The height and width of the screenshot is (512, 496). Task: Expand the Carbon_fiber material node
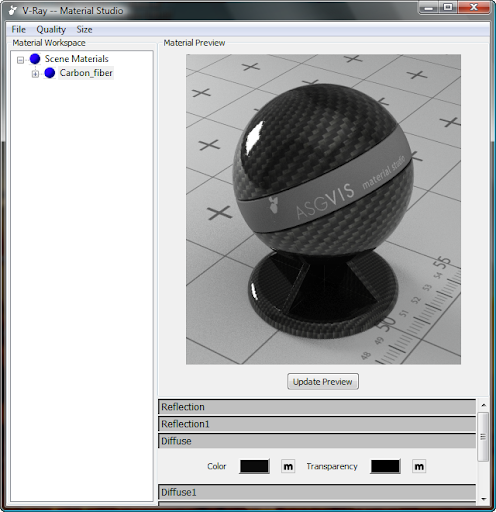35,74
